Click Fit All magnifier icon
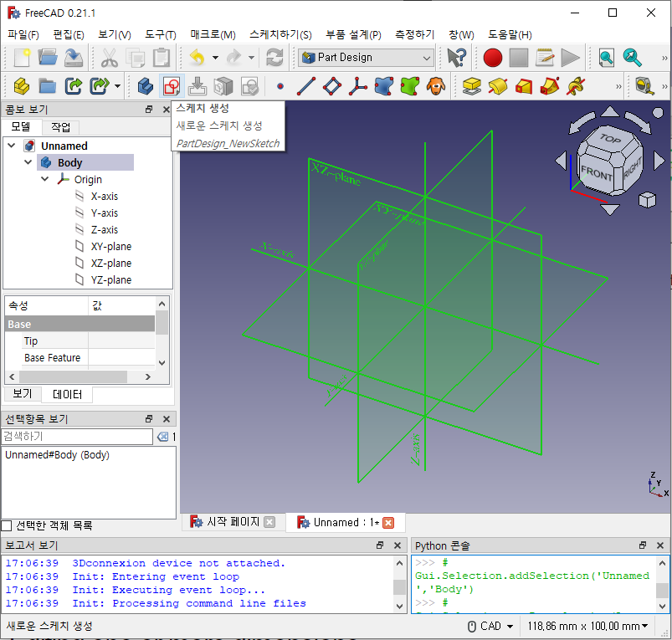This screenshot has height=640, width=672. coord(607,58)
